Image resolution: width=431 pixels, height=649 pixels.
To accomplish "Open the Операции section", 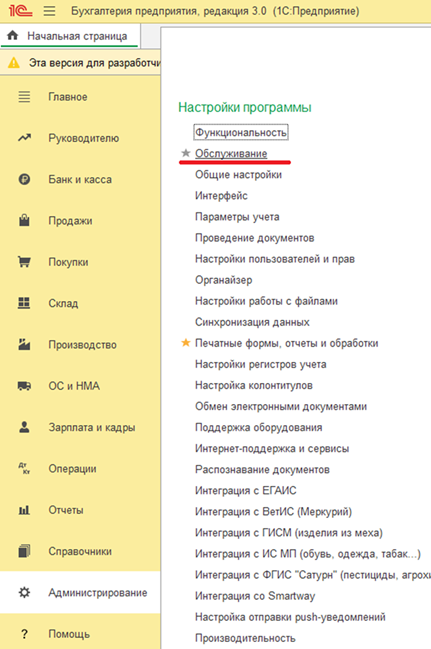I will pyautogui.click(x=80, y=469).
